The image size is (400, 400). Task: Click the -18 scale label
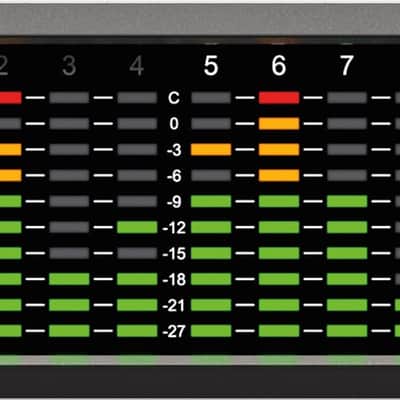pos(174,279)
